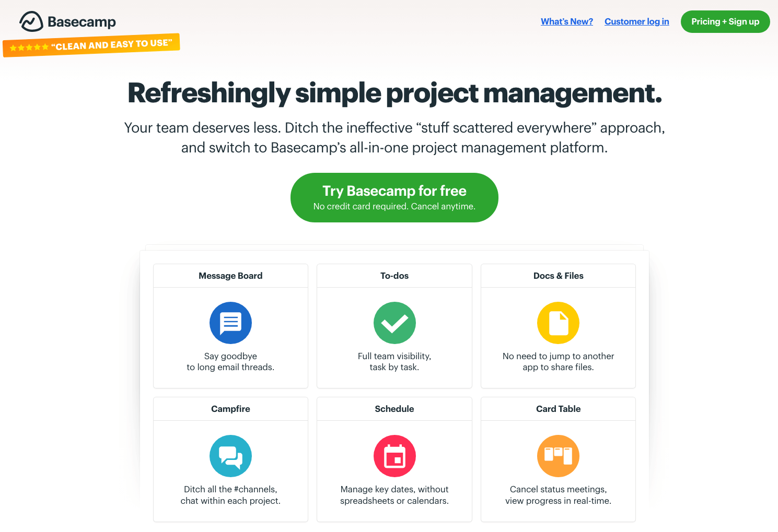Click "No need to jump to another app" text
Image resolution: width=778 pixels, height=532 pixels.
point(558,361)
